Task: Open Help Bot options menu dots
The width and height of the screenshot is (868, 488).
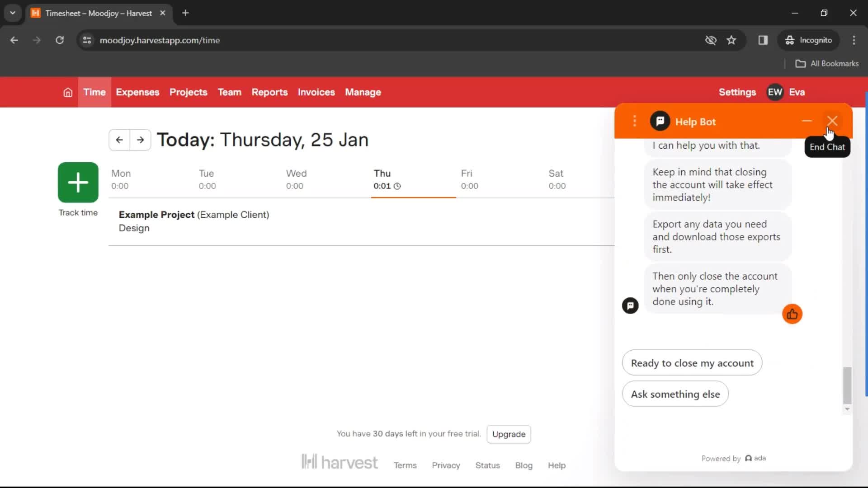Action: 635,121
